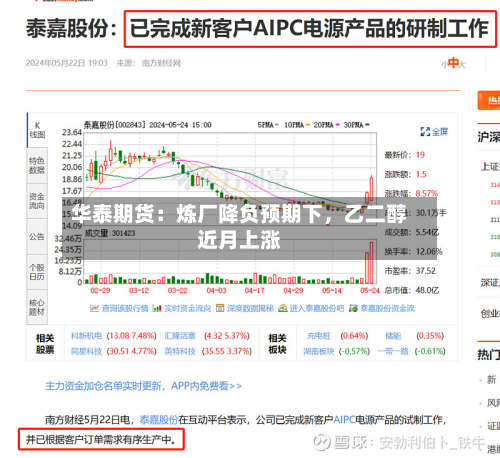Click the 换手率 value 12.06%
Viewport: 500px width, 458px height.
pyautogui.click(x=429, y=252)
